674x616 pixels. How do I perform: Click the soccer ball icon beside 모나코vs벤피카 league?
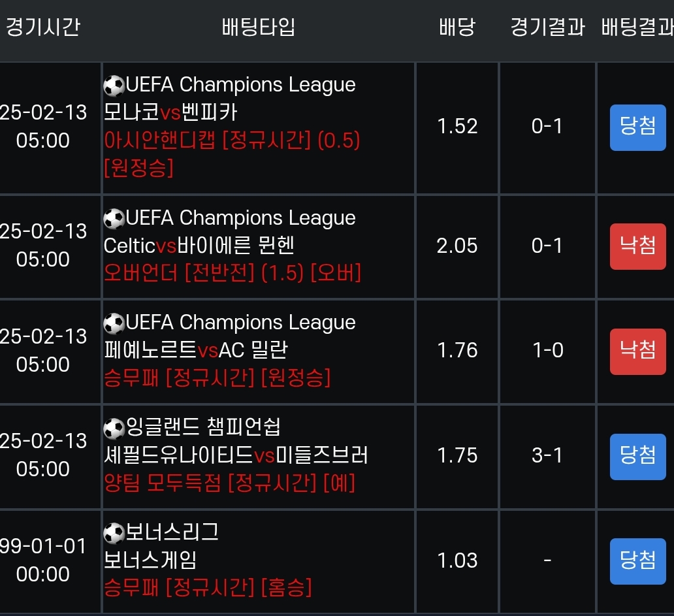pyautogui.click(x=114, y=86)
